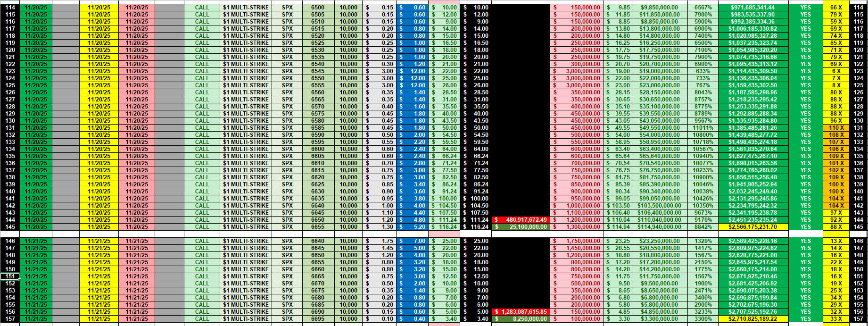Image resolution: width=868 pixels, height=326 pixels.
Task: Click the 3,000,000.00 cost cell in row 123
Action: (576, 71)
